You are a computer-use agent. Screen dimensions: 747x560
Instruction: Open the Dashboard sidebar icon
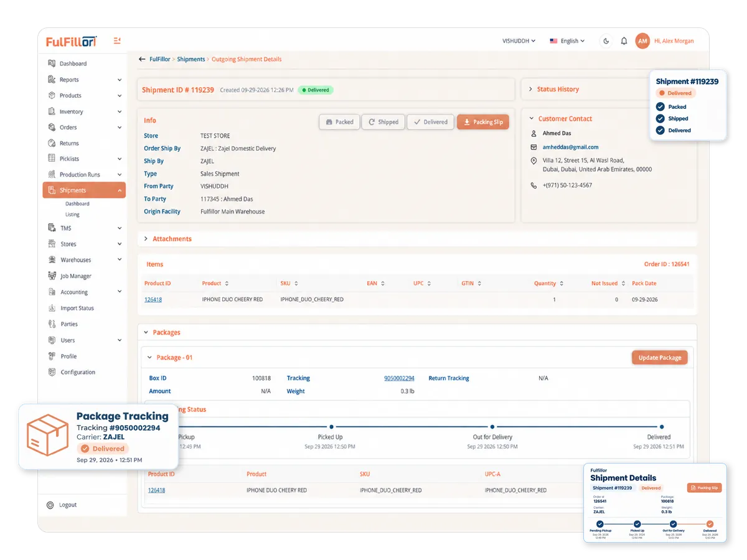[52, 63]
